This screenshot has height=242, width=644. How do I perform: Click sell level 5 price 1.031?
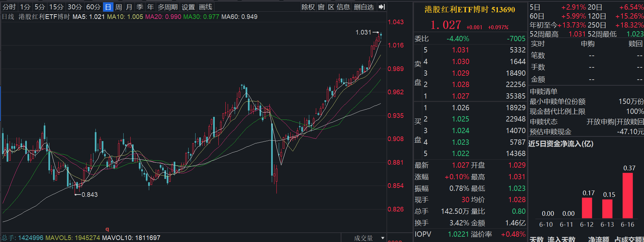pos(461,50)
